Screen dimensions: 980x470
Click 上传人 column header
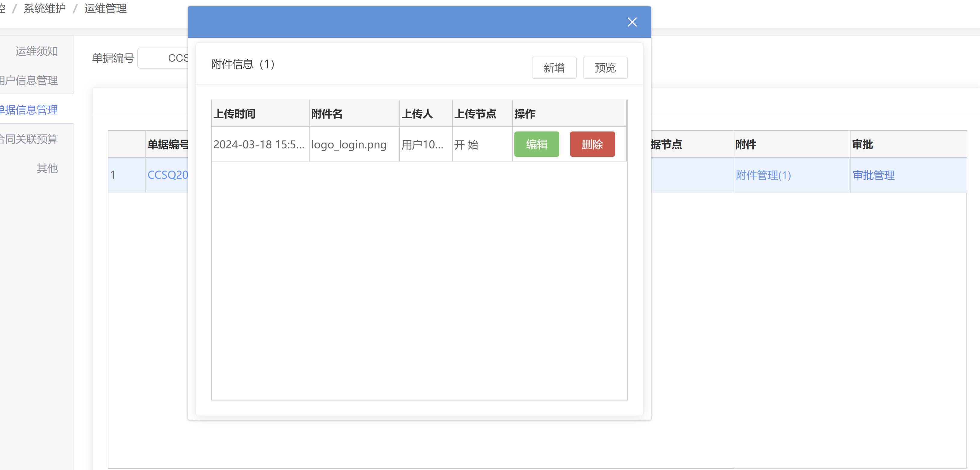(426, 114)
